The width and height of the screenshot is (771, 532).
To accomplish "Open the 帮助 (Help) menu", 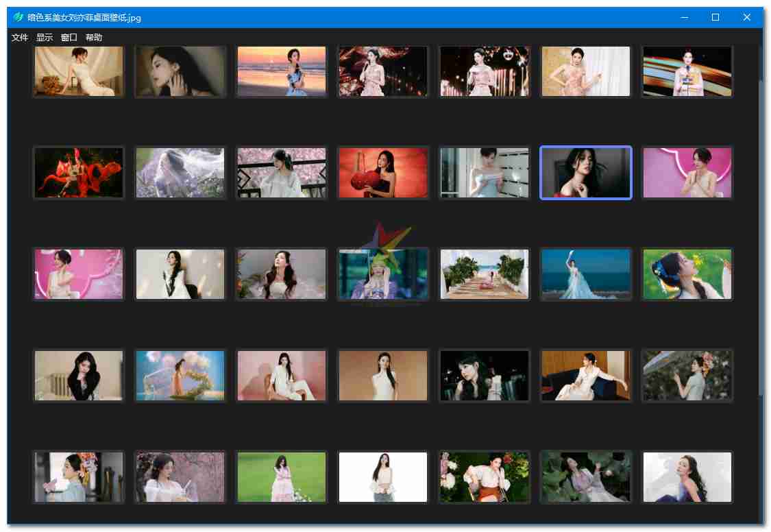I will (x=94, y=37).
